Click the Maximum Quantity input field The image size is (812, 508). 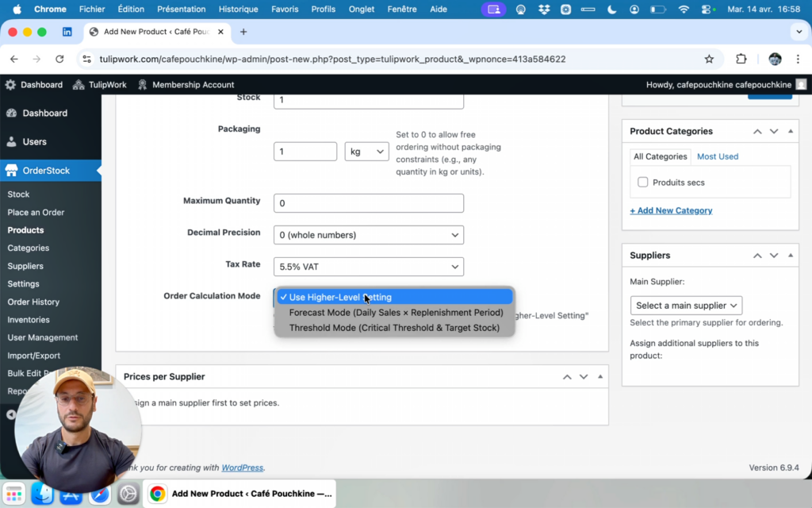pyautogui.click(x=369, y=203)
